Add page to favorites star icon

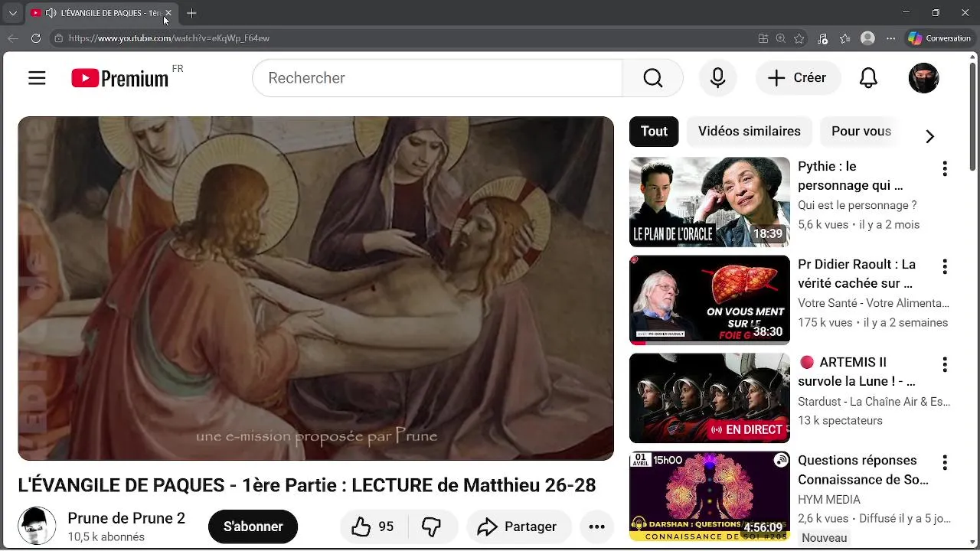(799, 38)
